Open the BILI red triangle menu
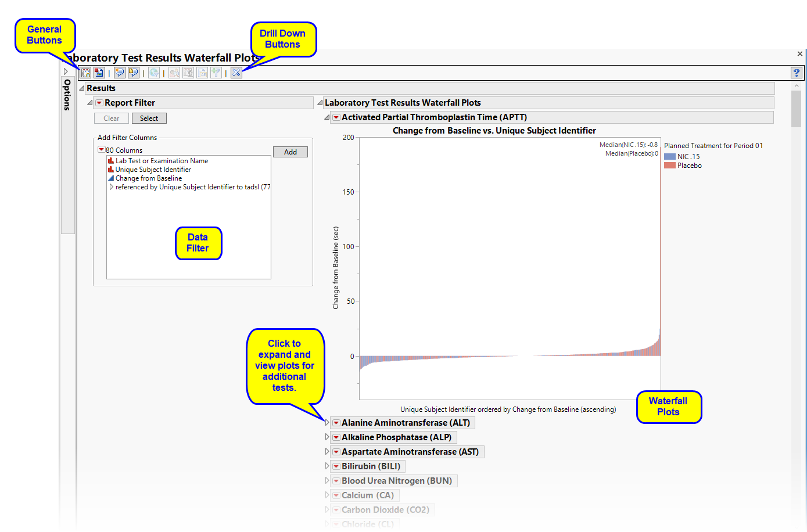Image resolution: width=807 pixels, height=532 pixels. point(336,466)
